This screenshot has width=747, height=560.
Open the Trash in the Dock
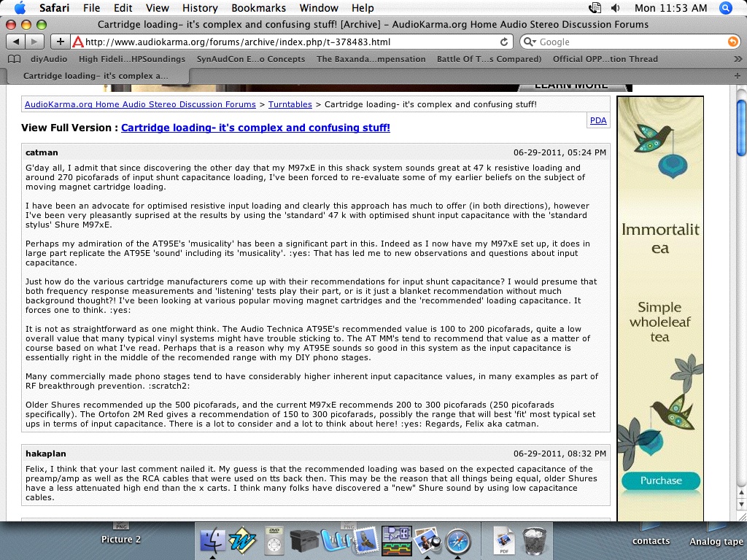pyautogui.click(x=535, y=540)
